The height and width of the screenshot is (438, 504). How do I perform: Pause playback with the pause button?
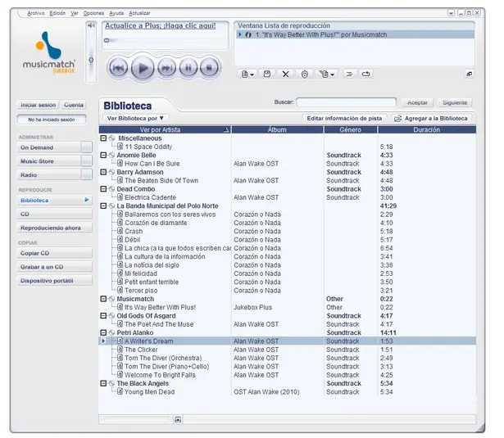pyautogui.click(x=188, y=68)
